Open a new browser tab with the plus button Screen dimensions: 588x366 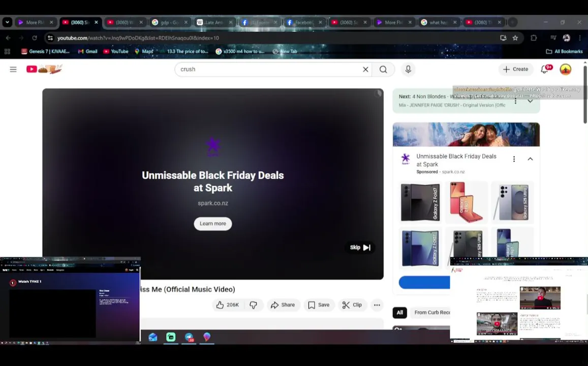tap(512, 22)
